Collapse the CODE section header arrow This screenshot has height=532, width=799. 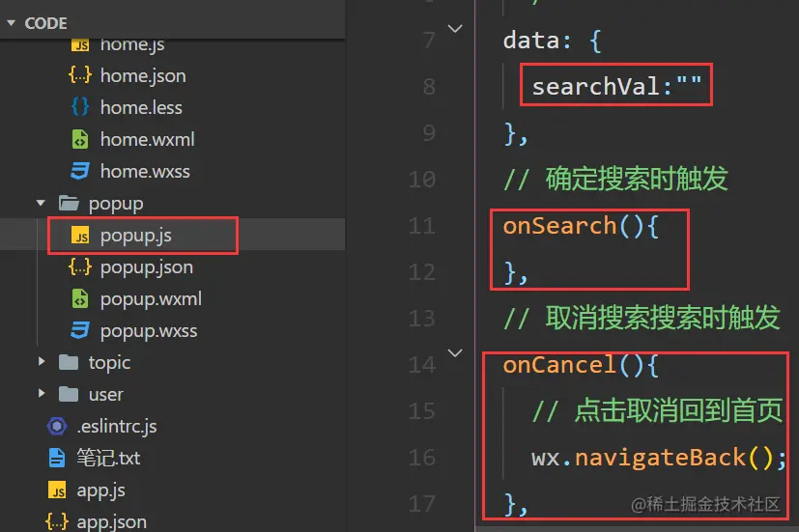(x=11, y=23)
